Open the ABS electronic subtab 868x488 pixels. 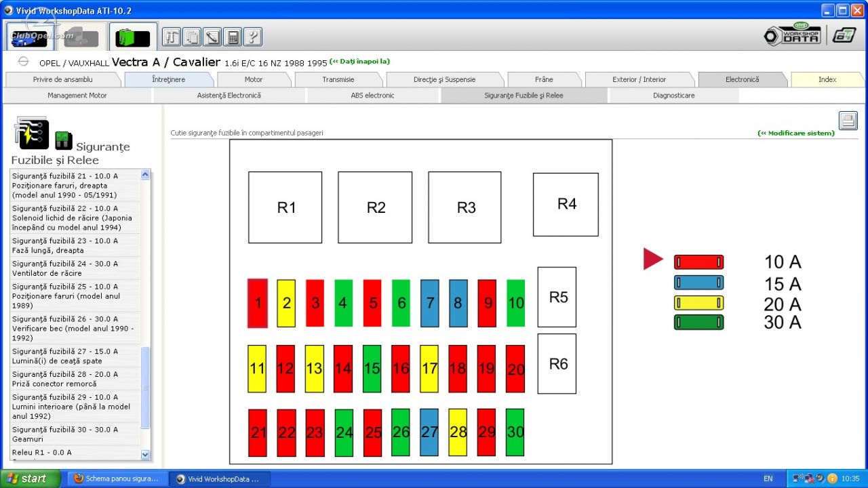[x=372, y=96]
